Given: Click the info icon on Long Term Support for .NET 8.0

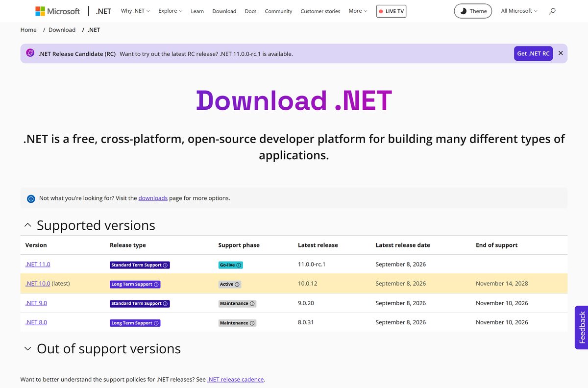Looking at the screenshot, I should click(156, 323).
